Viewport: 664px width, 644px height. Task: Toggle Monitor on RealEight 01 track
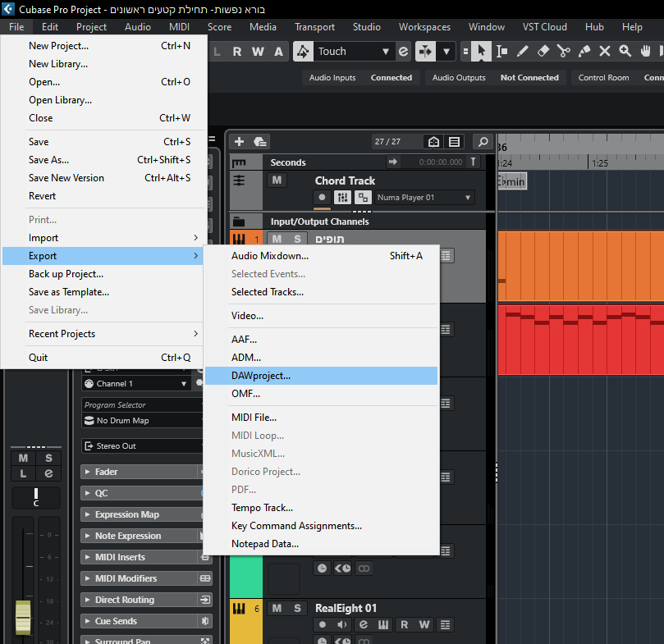[342, 625]
